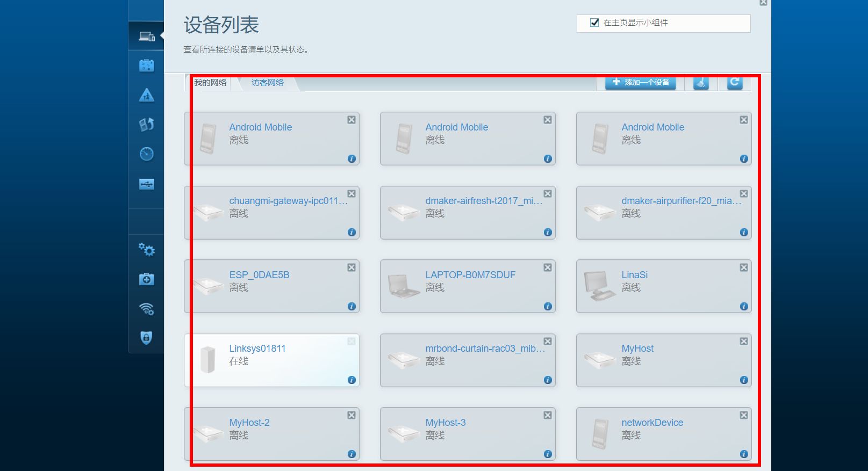This screenshot has height=471, width=868.
Task: Open Troubleshooting first-aid kit icon
Action: 146,279
